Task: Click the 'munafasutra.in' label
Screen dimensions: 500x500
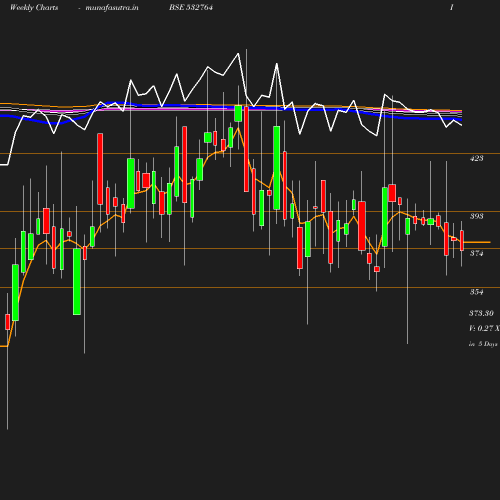Action: tap(112, 8)
